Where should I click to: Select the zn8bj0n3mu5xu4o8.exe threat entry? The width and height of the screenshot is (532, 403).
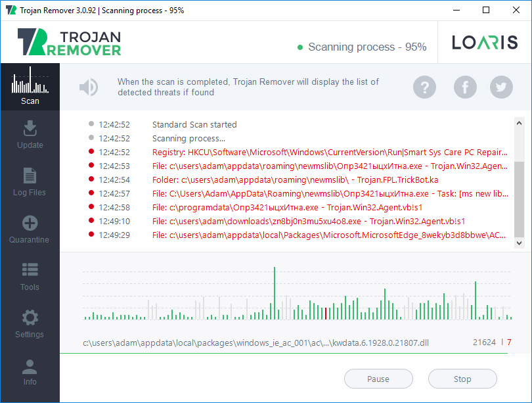pyautogui.click(x=309, y=222)
